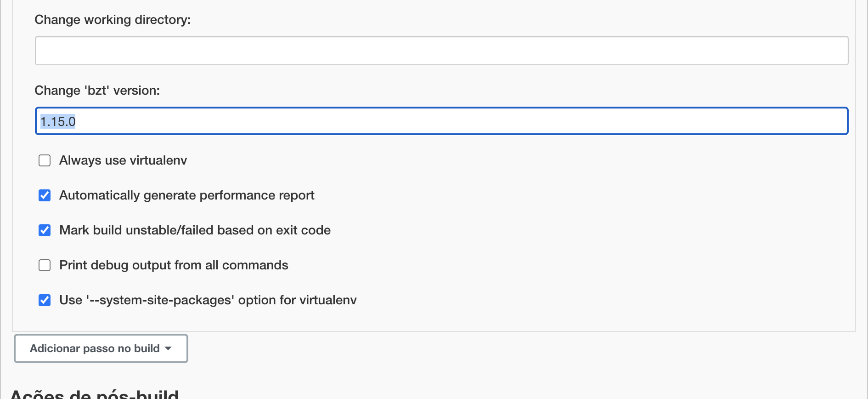Click the word 'build' on the Adicionar passo button

coord(147,348)
